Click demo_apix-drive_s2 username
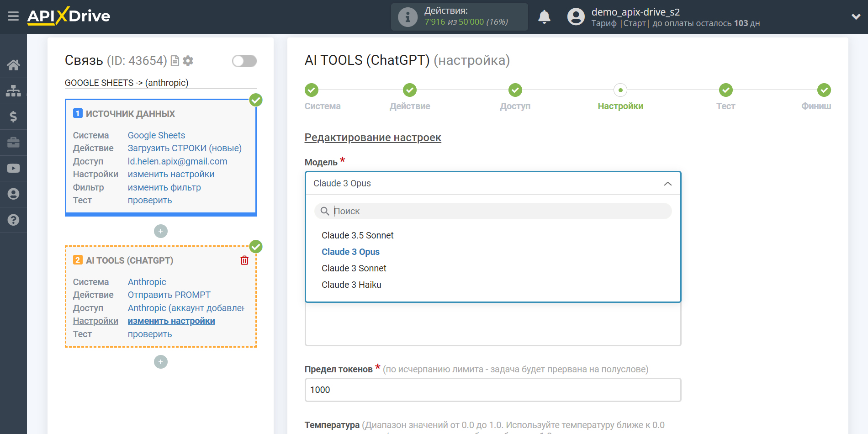The width and height of the screenshot is (868, 434). tap(635, 12)
